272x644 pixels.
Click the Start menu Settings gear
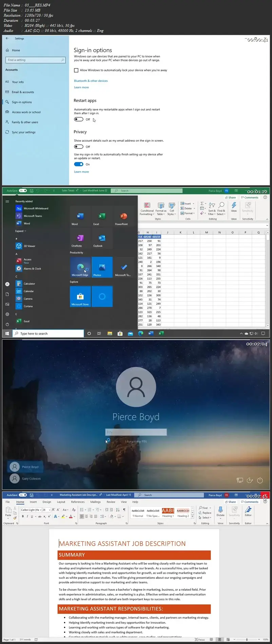(x=7, y=314)
